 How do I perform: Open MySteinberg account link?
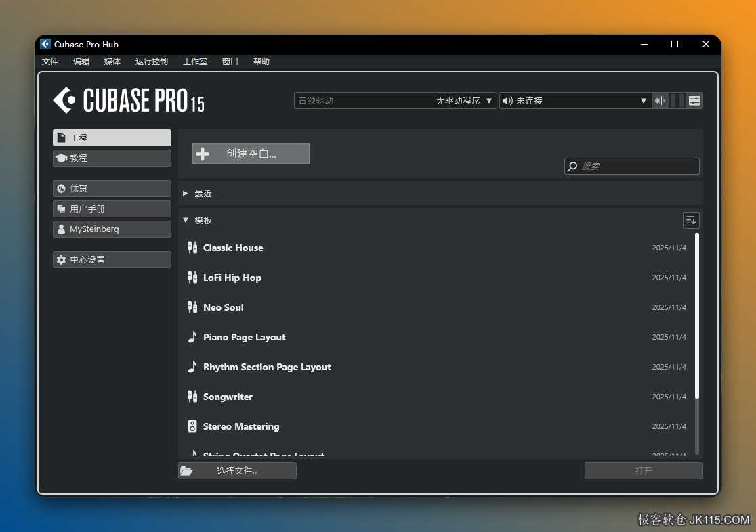[112, 229]
